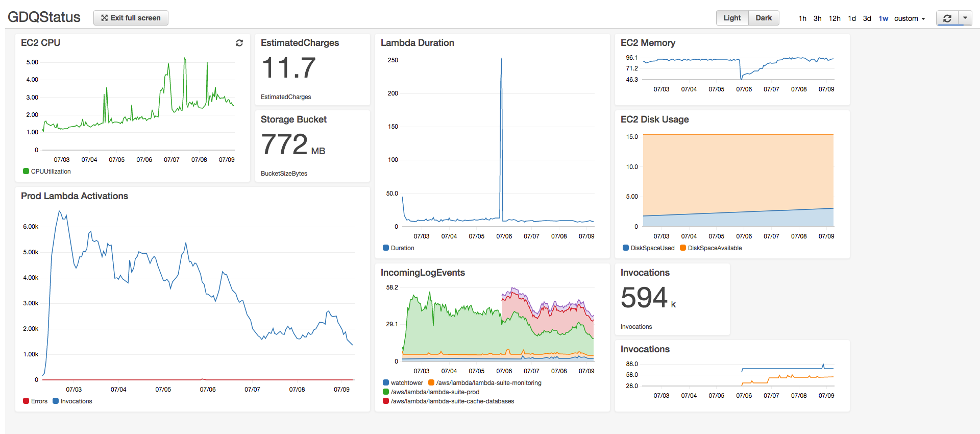980x434 pixels.
Task: Click the blue DiskSpaceUsed legend icon
Action: pos(626,248)
